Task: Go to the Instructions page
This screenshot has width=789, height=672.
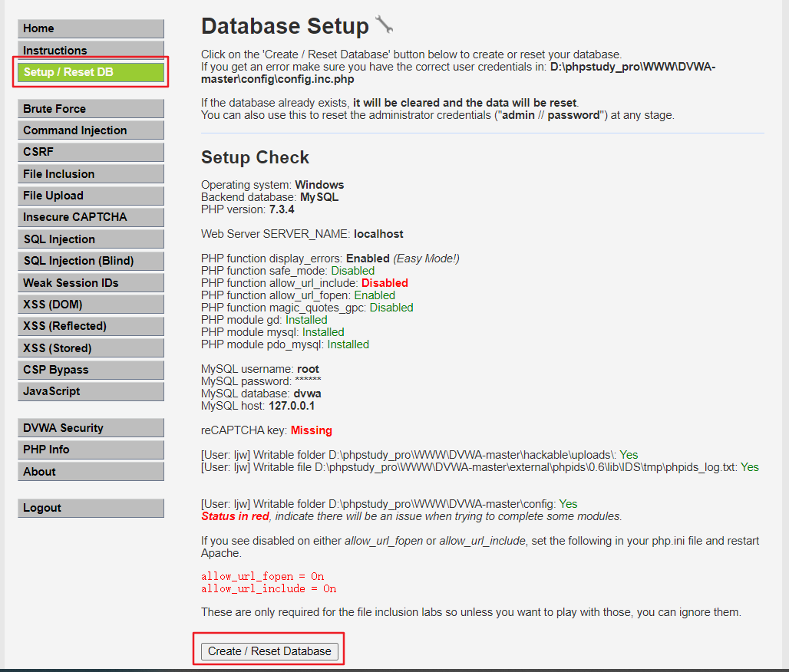Action: pyautogui.click(x=91, y=50)
